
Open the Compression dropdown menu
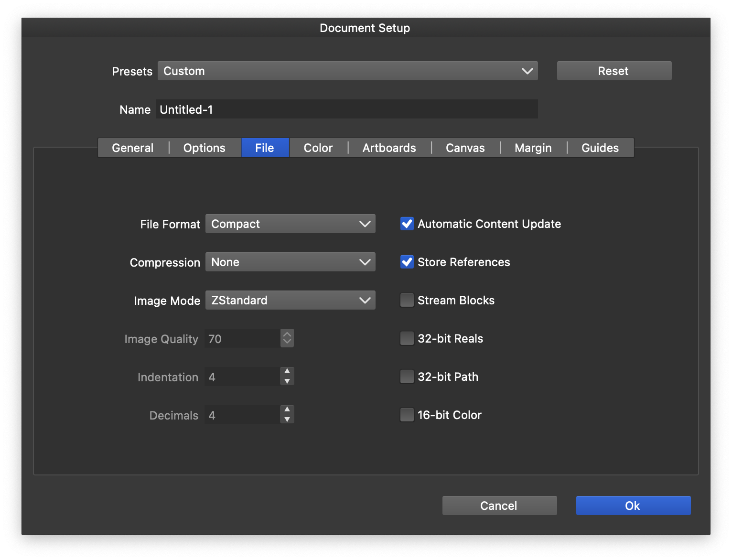tap(290, 262)
